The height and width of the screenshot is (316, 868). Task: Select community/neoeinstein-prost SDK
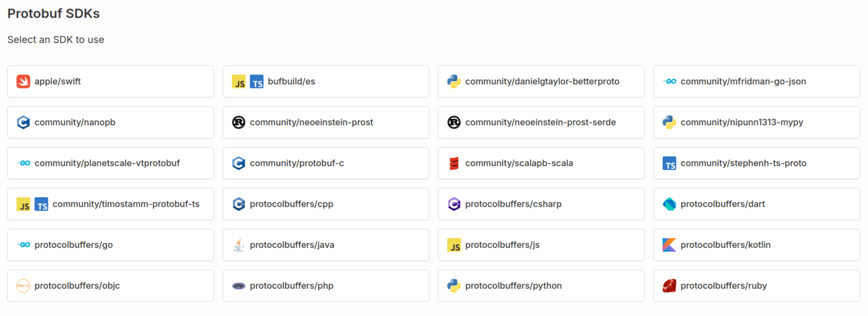point(326,122)
